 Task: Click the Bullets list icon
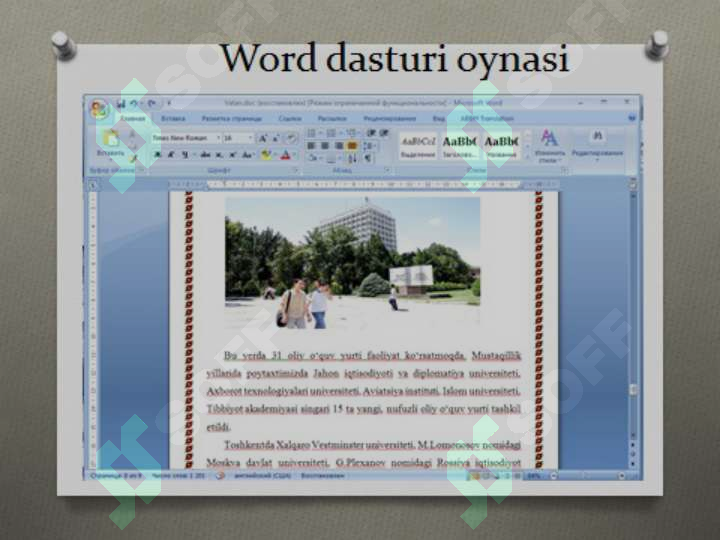coord(311,133)
